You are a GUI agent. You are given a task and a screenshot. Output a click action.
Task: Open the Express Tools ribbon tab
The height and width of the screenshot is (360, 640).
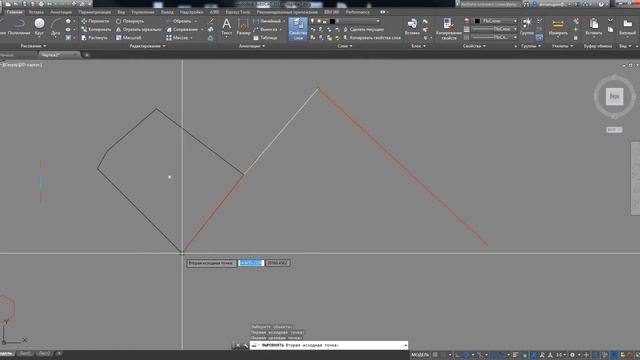click(238, 12)
